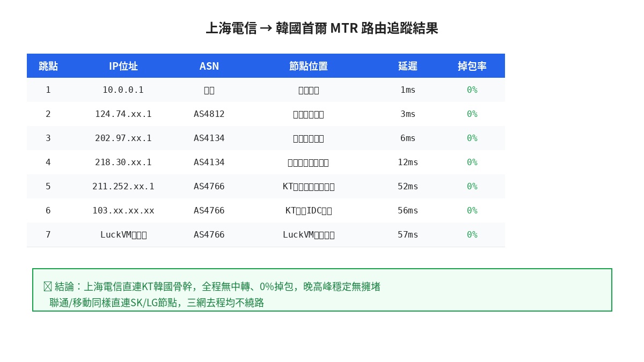The width and height of the screenshot is (644, 362).
Task: Click the KT node location in the 52ms row
Action: pyautogui.click(x=309, y=187)
